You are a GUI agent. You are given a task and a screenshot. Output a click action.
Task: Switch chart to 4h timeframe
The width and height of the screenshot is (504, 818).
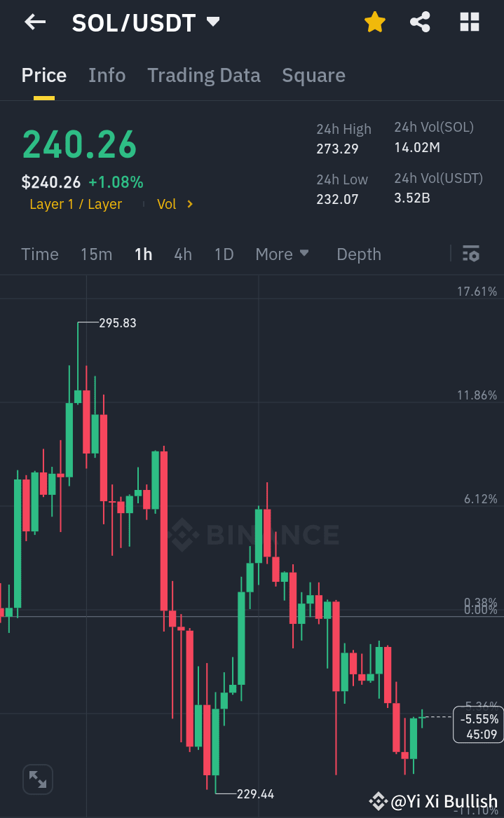click(183, 254)
